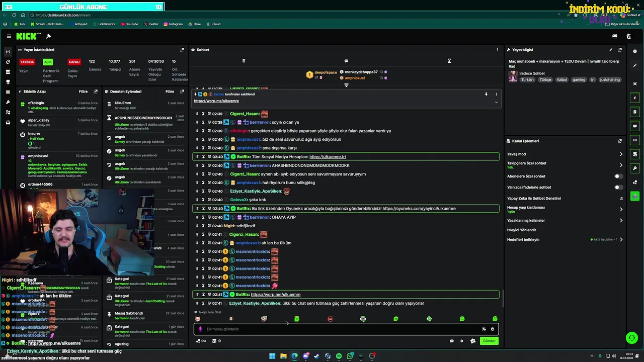
Task: Click the chat bubble icon beside the settings gear
Action: (x=451, y=341)
